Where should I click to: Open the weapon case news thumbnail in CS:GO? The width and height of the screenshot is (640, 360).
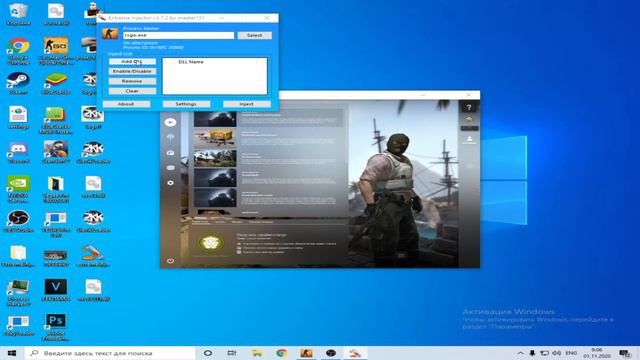tap(215, 138)
